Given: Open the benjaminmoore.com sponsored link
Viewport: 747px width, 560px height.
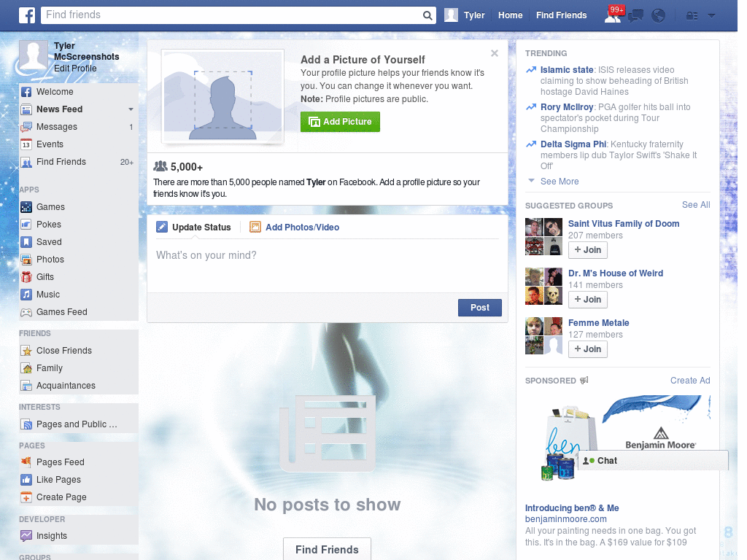Looking at the screenshot, I should [x=565, y=519].
